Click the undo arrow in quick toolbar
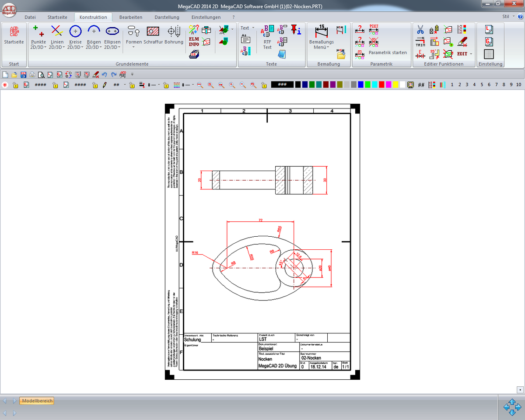Viewport: 525px width, 420px height. [105, 74]
